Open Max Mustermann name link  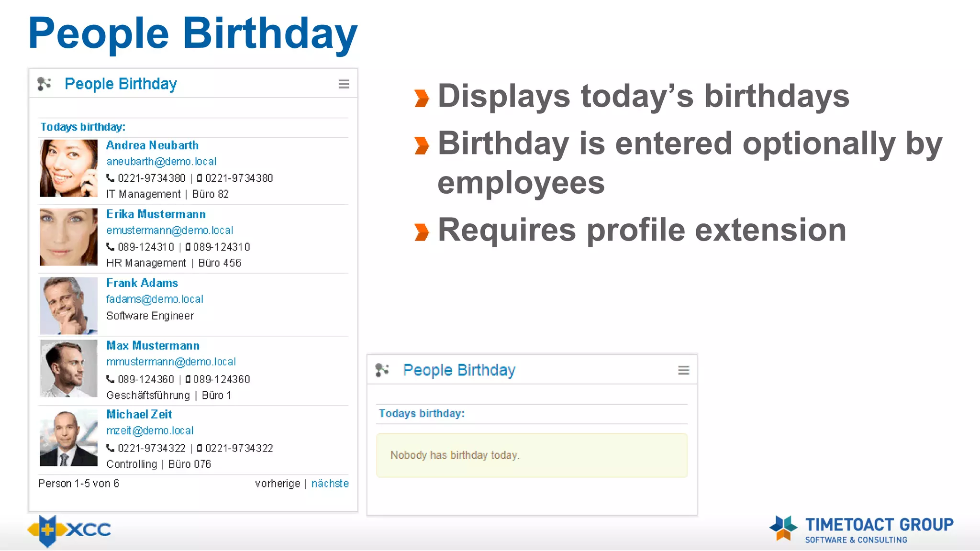tap(153, 346)
